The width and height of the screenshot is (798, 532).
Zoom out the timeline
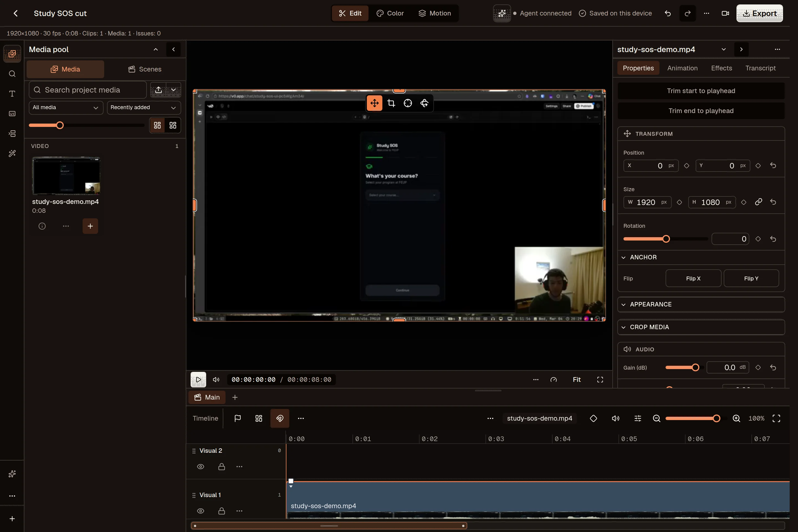pyautogui.click(x=656, y=418)
